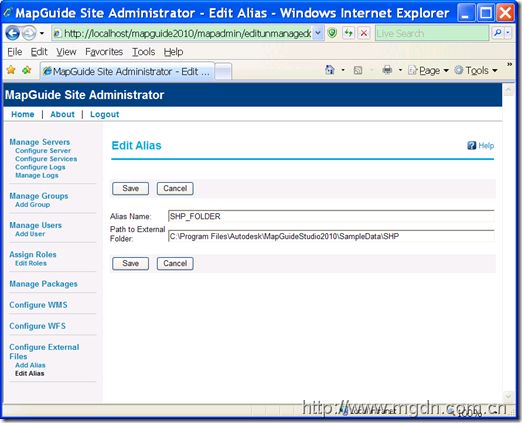Click Add Group link

point(33,205)
